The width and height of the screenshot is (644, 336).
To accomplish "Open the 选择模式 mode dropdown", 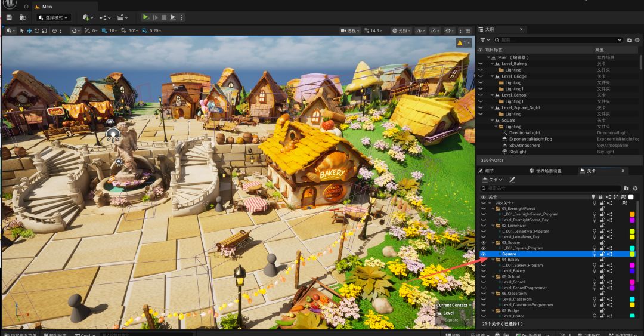I will coord(54,18).
